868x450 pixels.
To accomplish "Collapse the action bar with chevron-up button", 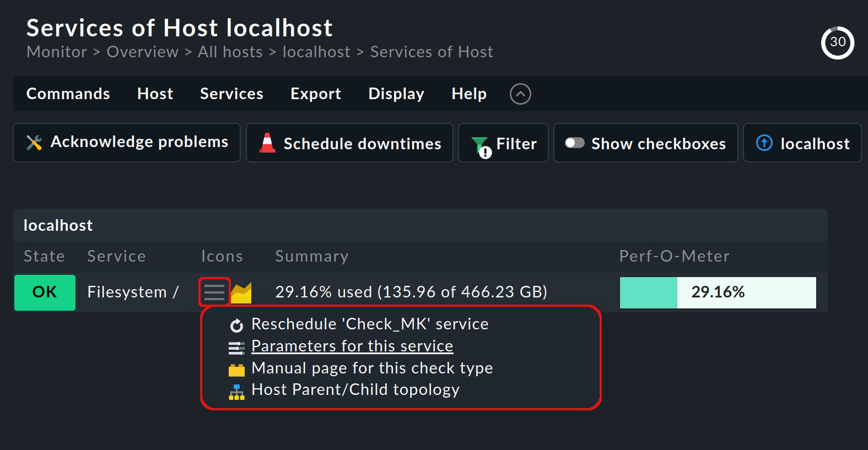I will click(520, 94).
